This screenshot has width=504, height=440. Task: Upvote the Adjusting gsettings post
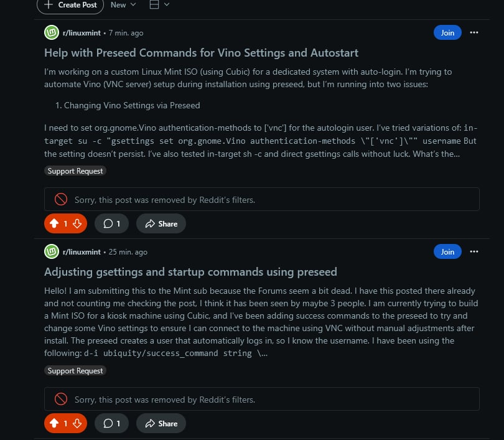point(54,423)
